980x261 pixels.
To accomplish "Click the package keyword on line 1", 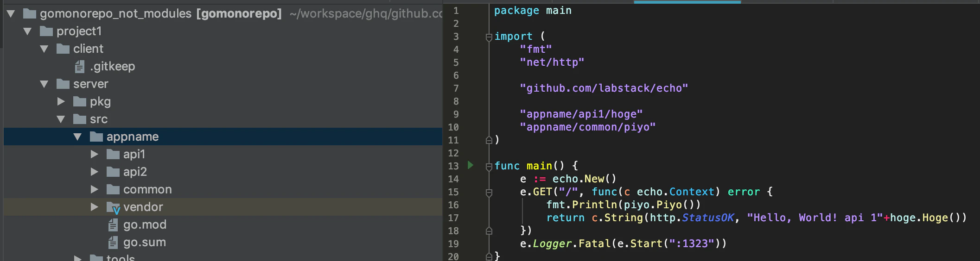I will 516,11.
